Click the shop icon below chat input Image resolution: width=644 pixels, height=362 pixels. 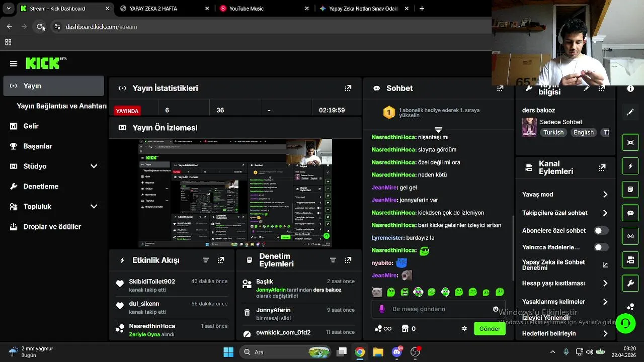(405, 328)
